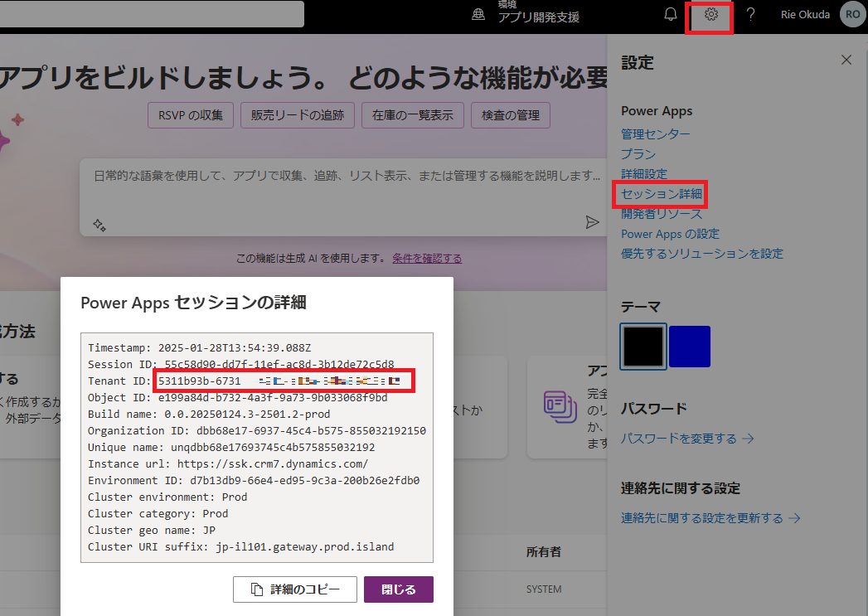The width and height of the screenshot is (868, 616).
Task: Close the 設定 panel
Action: (846, 60)
